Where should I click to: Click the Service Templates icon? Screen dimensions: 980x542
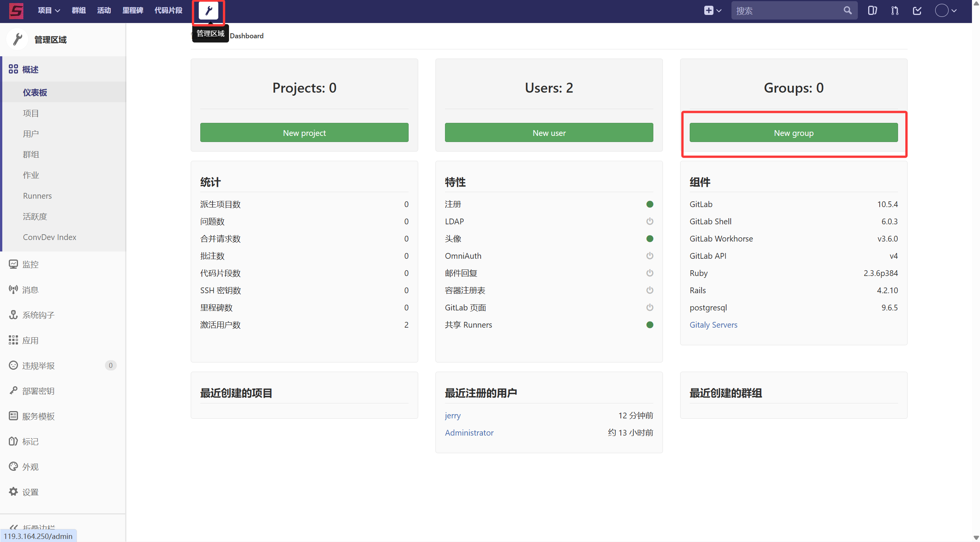pos(13,416)
